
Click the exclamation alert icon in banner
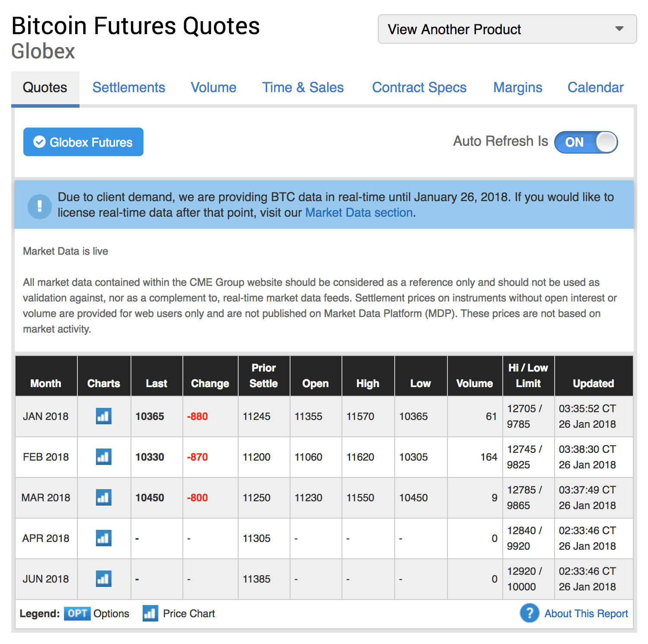pos(40,206)
